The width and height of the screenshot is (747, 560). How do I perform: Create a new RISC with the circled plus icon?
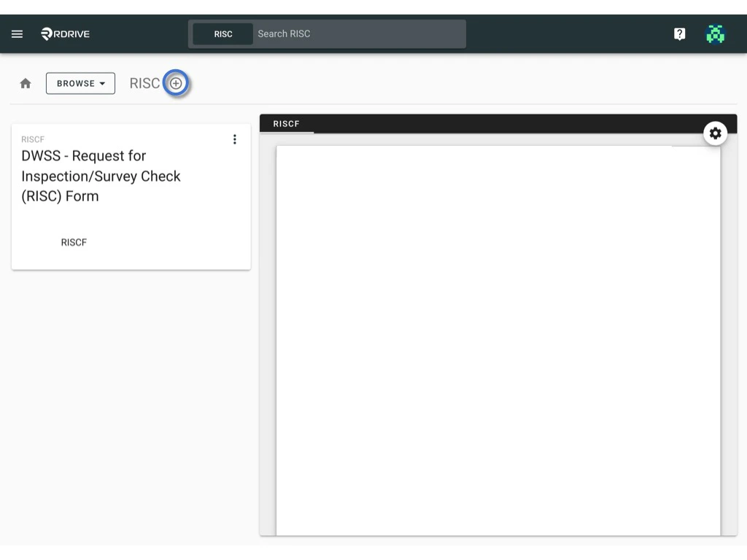[176, 83]
